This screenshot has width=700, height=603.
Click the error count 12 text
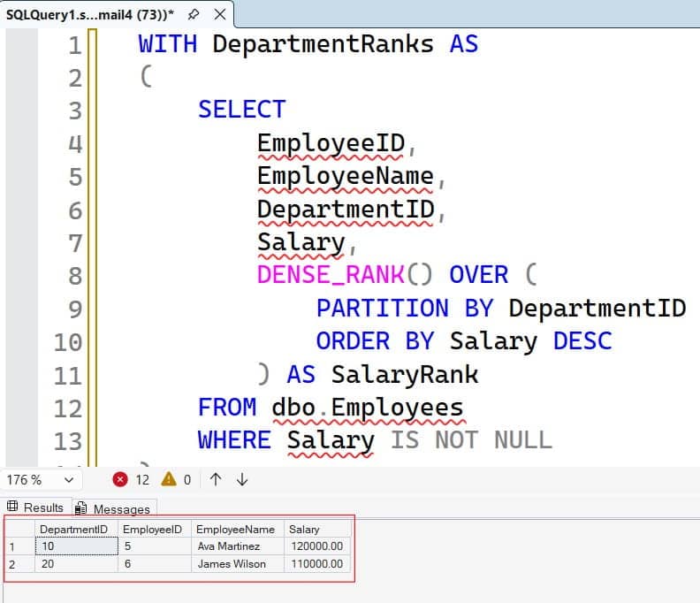(142, 480)
